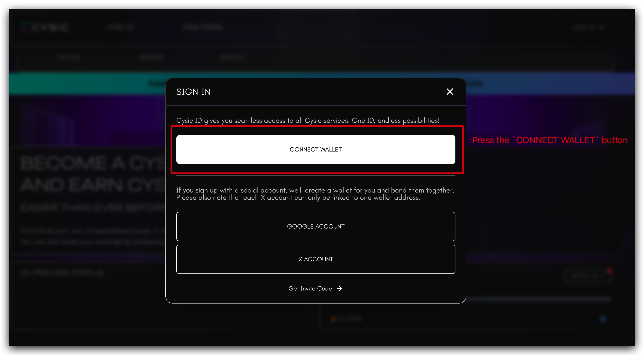Select the first blurred top navigation item

[121, 27]
